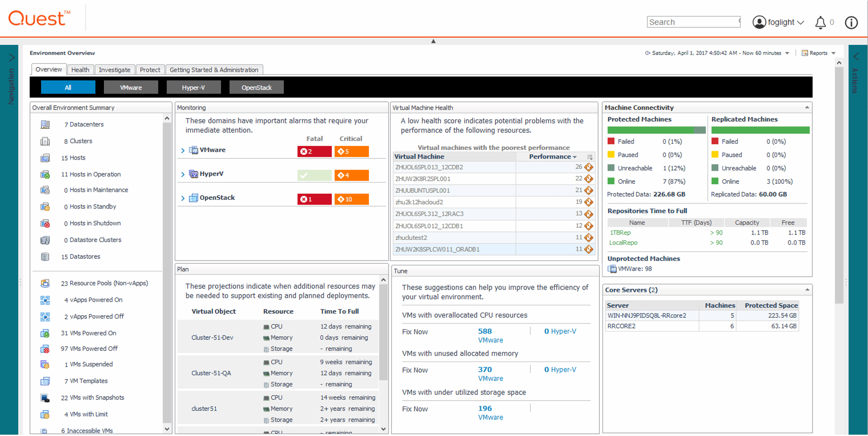Expand the HyperV monitoring domain
The image size is (868, 436).
click(x=183, y=175)
